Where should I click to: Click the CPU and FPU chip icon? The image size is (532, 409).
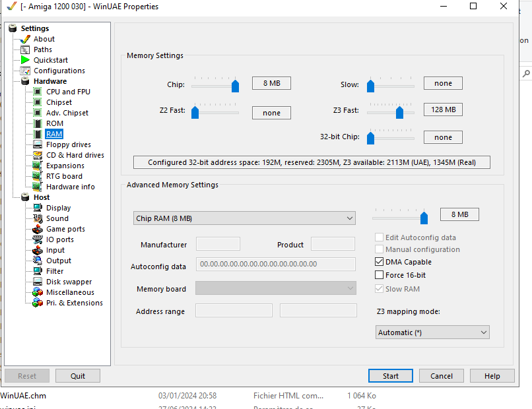[x=38, y=92]
